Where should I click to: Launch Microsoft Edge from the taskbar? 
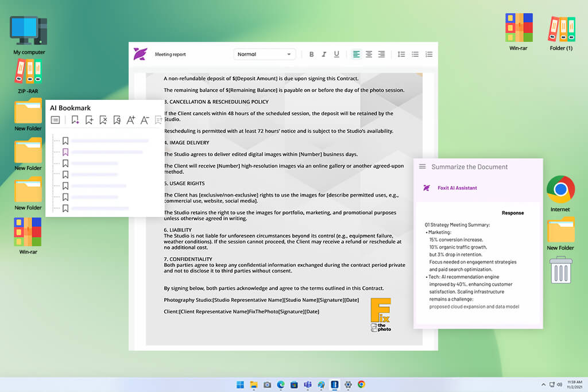tap(280, 385)
